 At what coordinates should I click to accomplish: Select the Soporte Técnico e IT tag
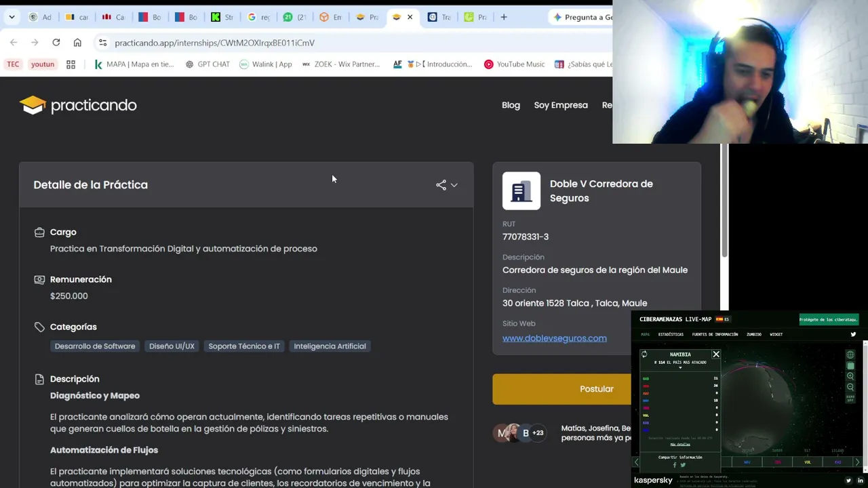pos(244,346)
